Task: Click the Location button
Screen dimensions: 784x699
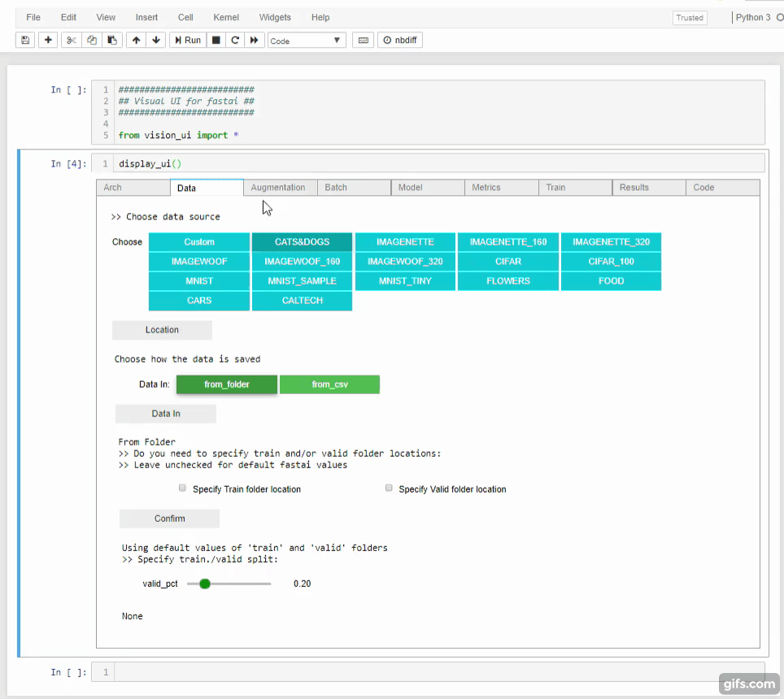Action: coord(162,330)
